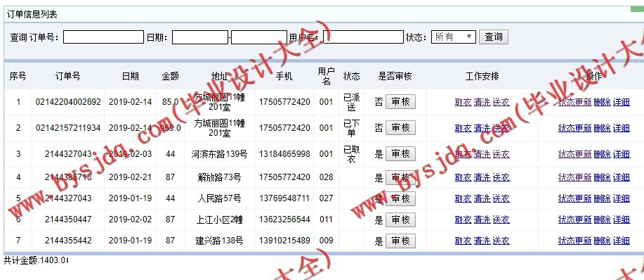Select order number 2144350447 cell
Screen dimensions: 644x280
point(68,219)
